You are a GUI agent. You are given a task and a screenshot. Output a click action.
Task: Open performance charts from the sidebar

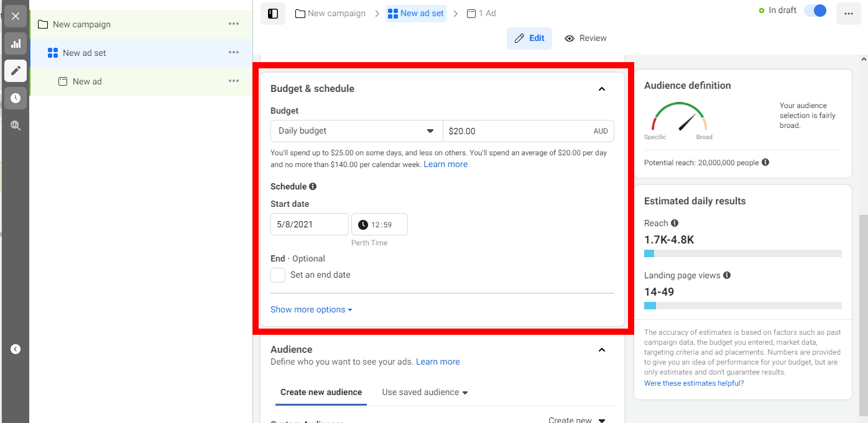16,43
